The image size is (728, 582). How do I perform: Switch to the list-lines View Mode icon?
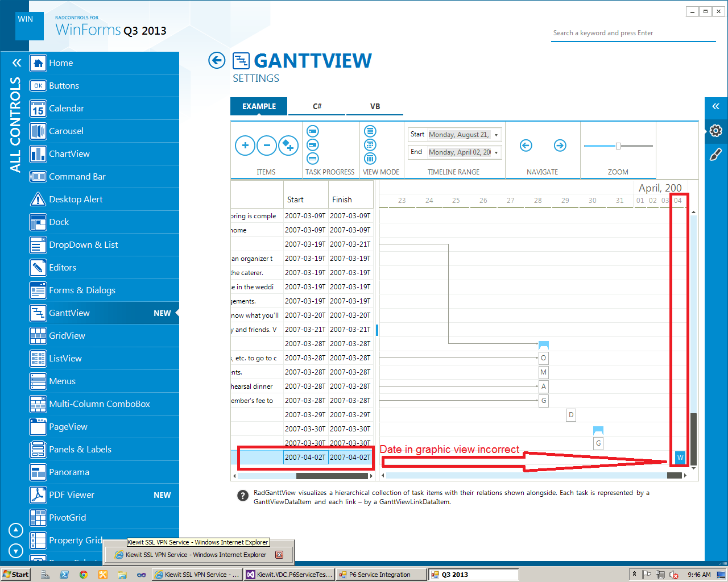[x=370, y=131]
